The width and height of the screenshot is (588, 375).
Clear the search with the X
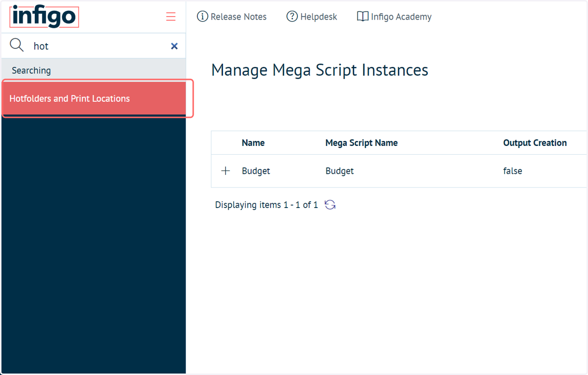pos(174,46)
